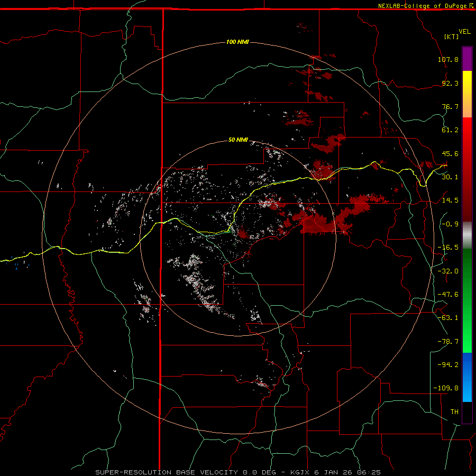Click the VEL legend title
The height and width of the screenshot is (476, 476).
click(x=464, y=32)
